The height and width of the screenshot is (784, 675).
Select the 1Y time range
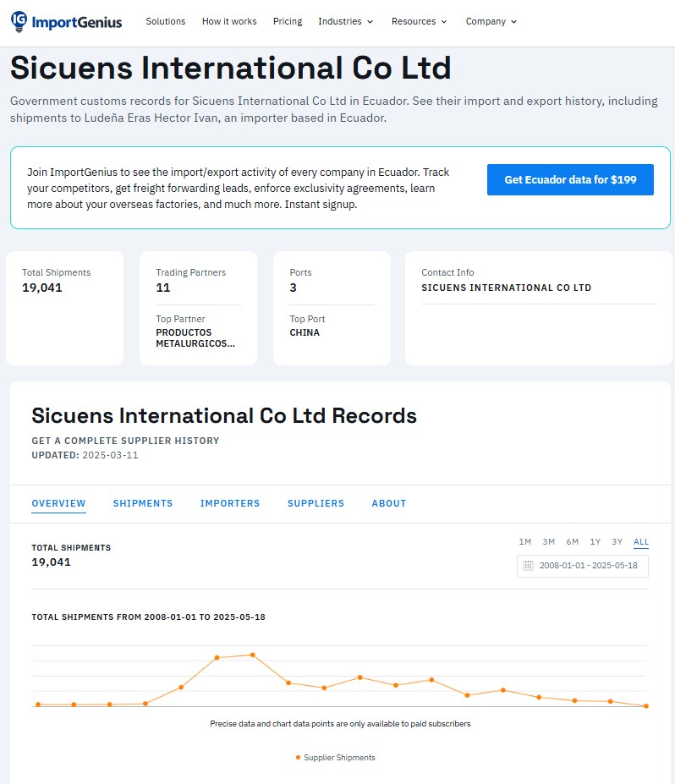click(x=595, y=542)
